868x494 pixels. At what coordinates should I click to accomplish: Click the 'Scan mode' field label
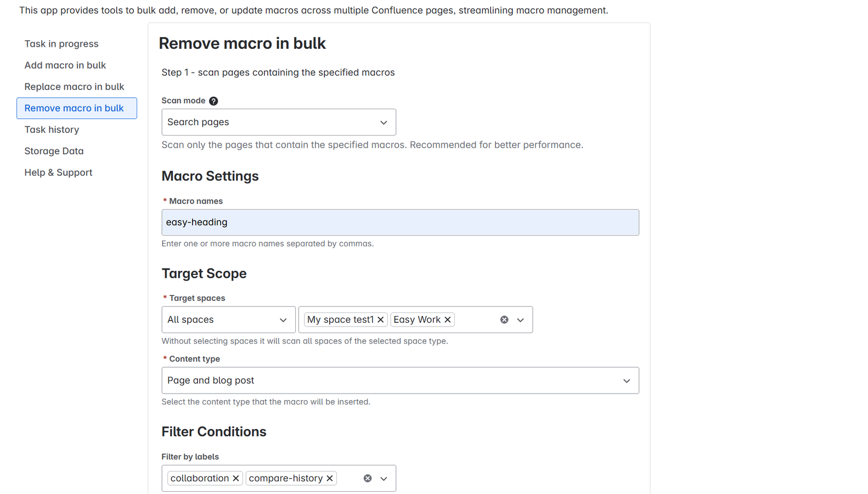click(x=183, y=101)
